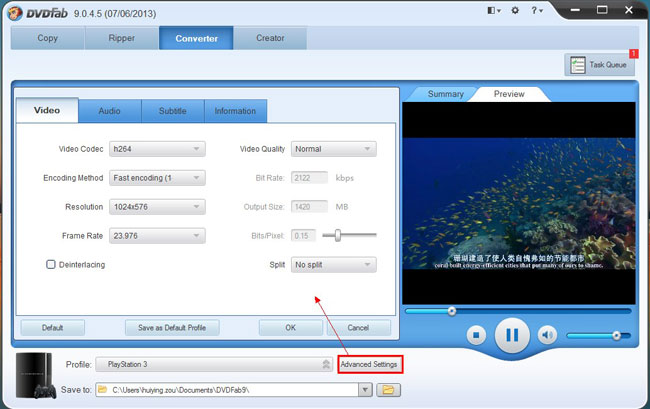Open the settings gear in title bar
Viewport: 650px width, 409px height.
(x=515, y=10)
